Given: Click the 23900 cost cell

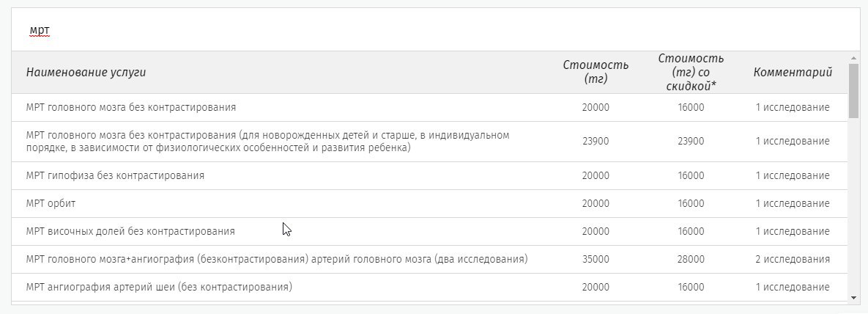Looking at the screenshot, I should (x=596, y=142).
